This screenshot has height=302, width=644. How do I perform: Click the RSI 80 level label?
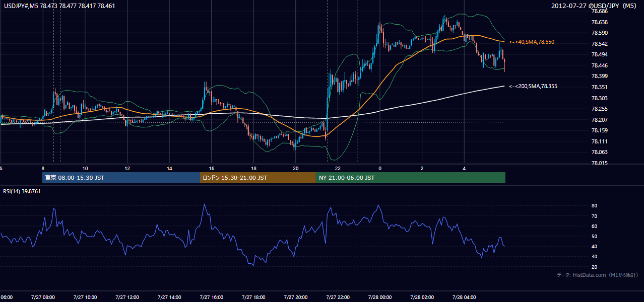(x=594, y=206)
